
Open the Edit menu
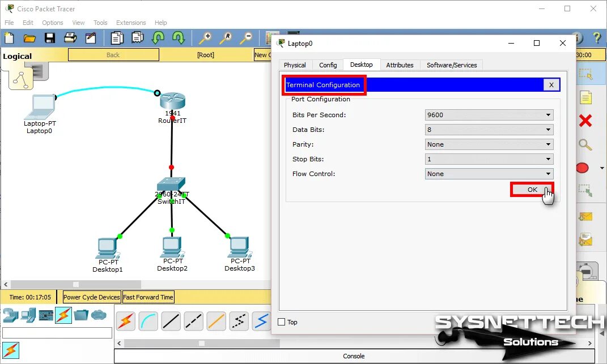tap(28, 23)
